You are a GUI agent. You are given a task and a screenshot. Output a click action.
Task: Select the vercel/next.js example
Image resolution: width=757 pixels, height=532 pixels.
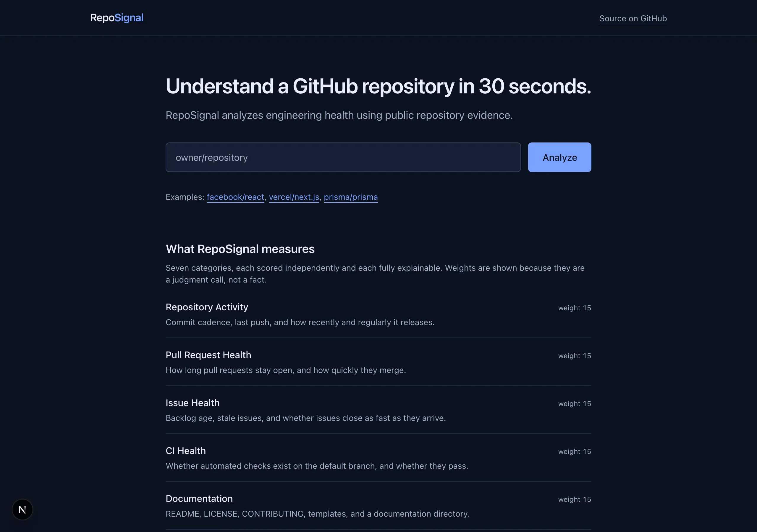tap(294, 197)
